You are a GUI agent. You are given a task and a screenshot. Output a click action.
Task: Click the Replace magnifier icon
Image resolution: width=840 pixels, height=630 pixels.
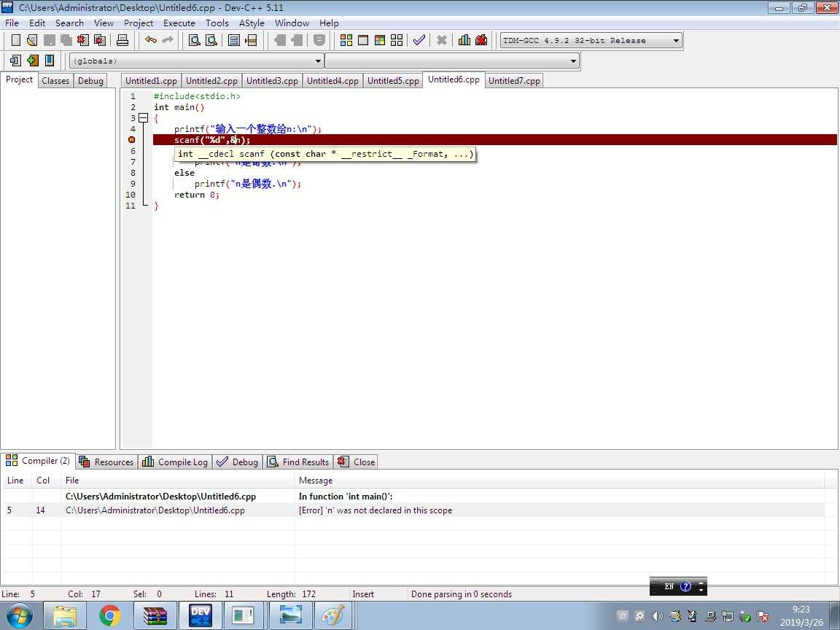click(211, 40)
